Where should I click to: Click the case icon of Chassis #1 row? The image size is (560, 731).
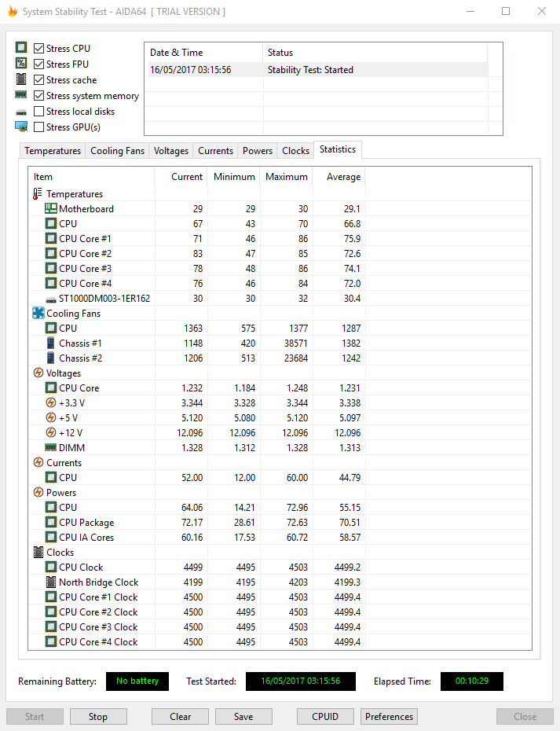coord(51,343)
